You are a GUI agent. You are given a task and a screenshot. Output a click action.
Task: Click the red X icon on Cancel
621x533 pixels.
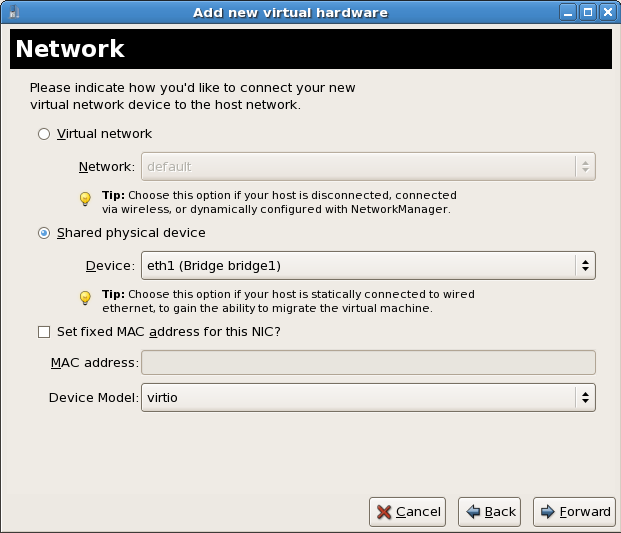click(x=384, y=512)
